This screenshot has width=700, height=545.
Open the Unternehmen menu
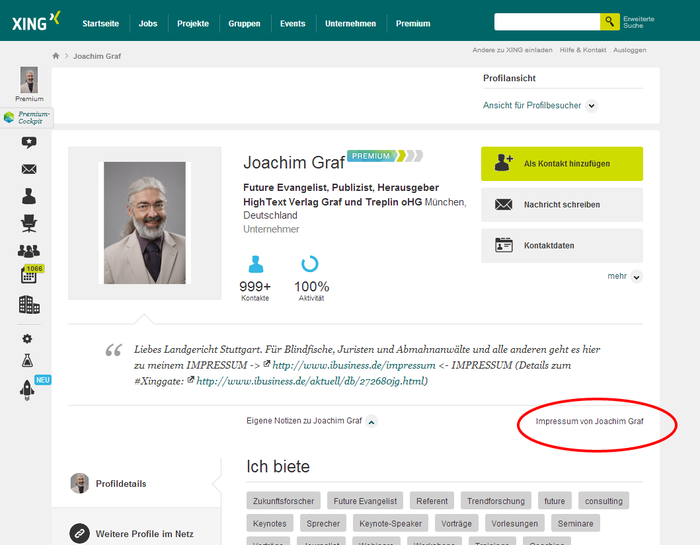(350, 24)
